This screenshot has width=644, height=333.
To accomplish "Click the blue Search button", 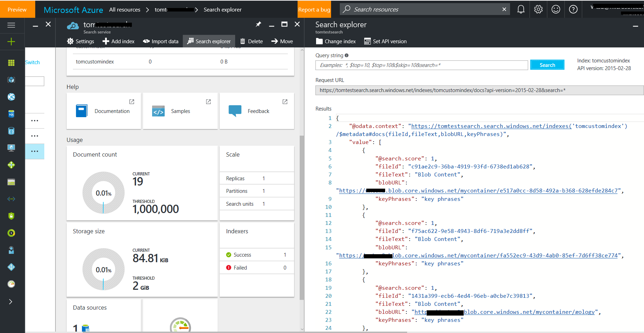I will [547, 65].
